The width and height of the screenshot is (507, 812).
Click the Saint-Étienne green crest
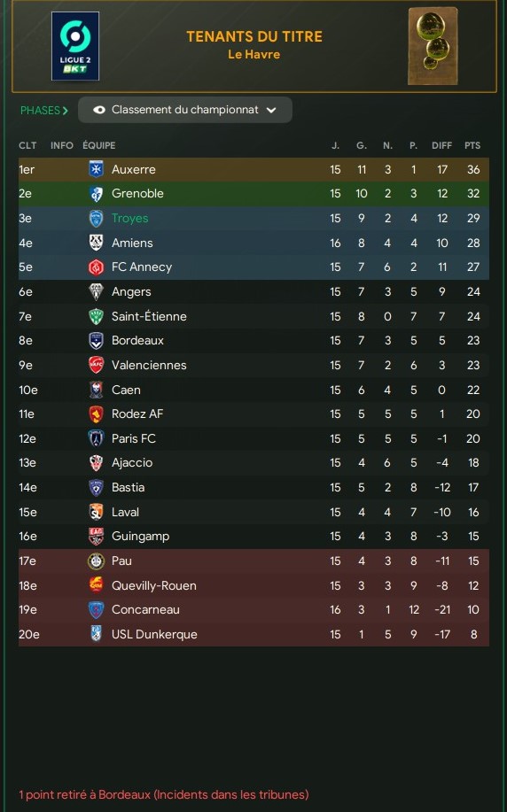(96, 316)
